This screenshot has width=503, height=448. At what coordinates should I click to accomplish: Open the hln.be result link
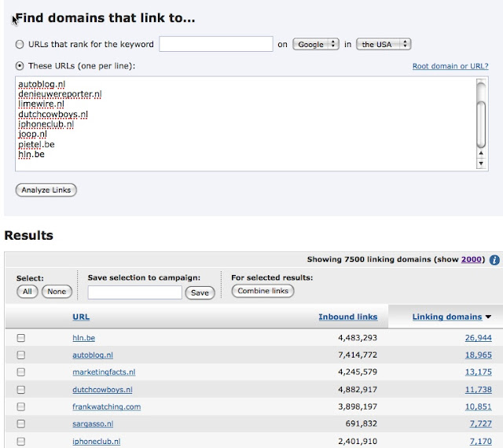click(84, 338)
